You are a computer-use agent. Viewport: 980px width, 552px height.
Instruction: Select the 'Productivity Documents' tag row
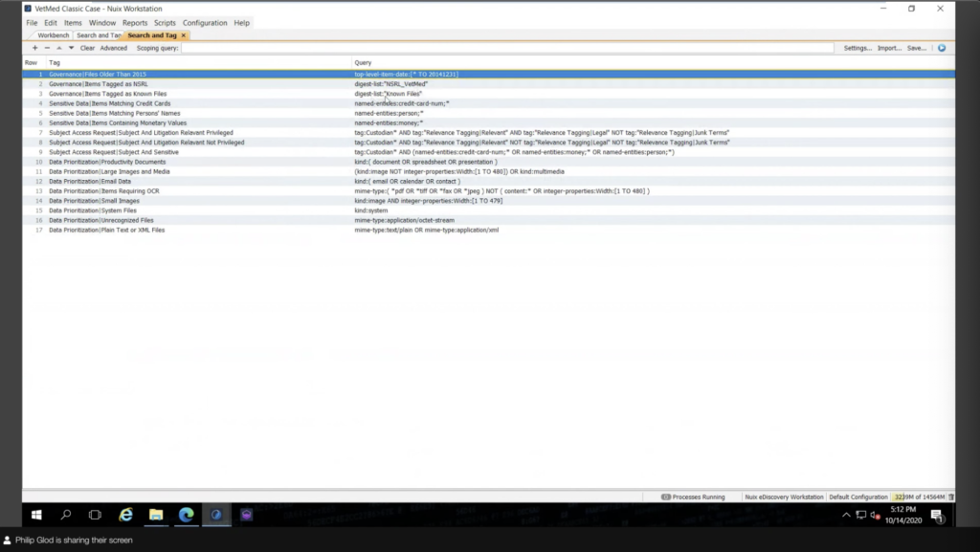489,162
